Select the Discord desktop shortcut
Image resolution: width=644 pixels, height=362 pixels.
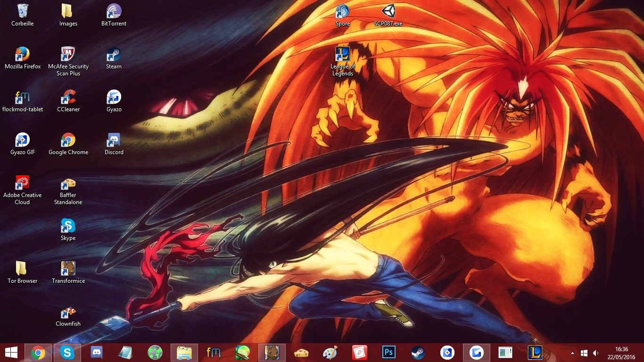[114, 144]
